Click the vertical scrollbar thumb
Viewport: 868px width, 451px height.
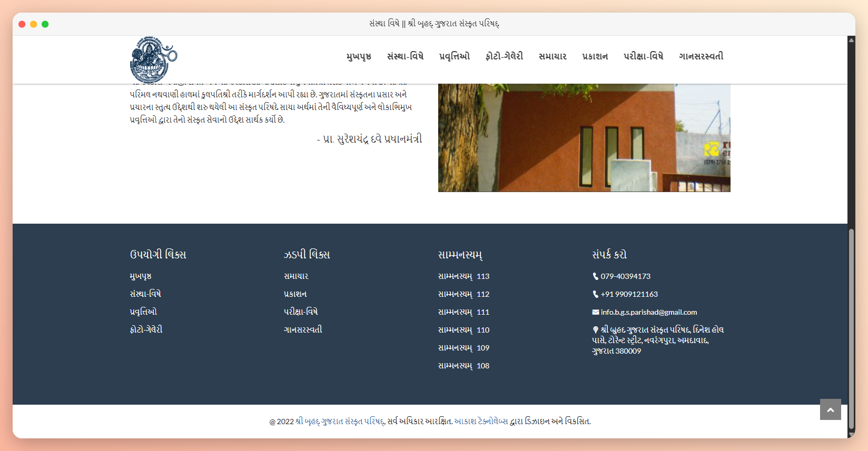tap(851, 329)
